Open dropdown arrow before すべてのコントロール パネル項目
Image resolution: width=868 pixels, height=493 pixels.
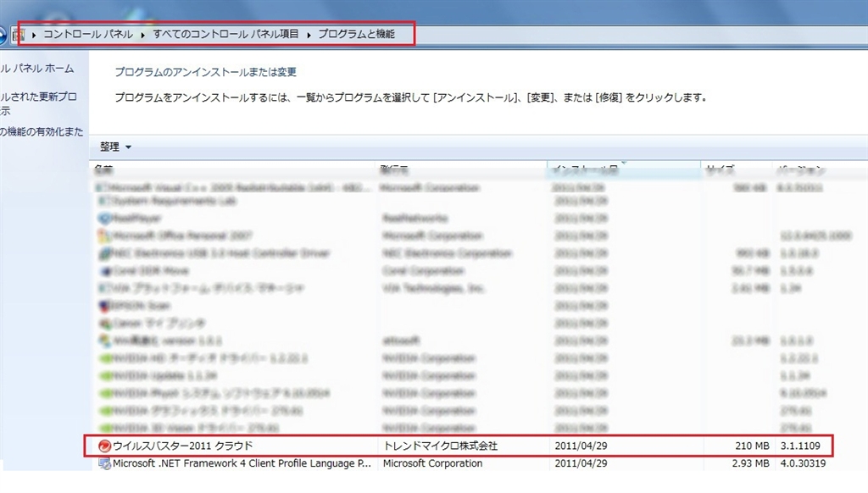click(142, 35)
